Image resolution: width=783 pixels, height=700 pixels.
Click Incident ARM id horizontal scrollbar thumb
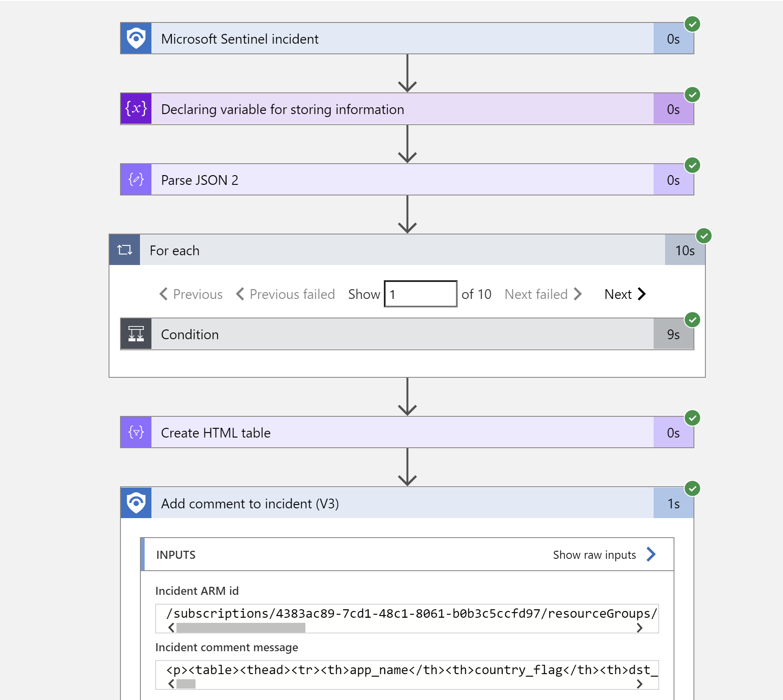(241, 628)
